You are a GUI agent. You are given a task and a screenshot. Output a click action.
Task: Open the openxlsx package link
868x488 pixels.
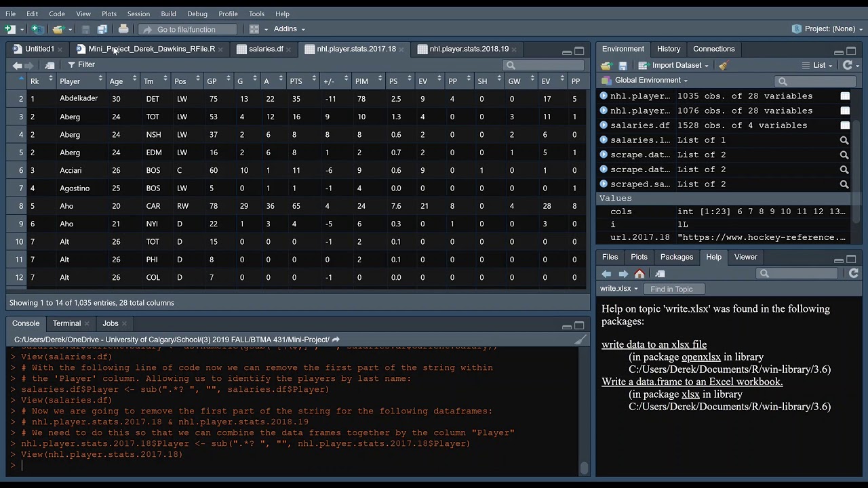tap(701, 357)
